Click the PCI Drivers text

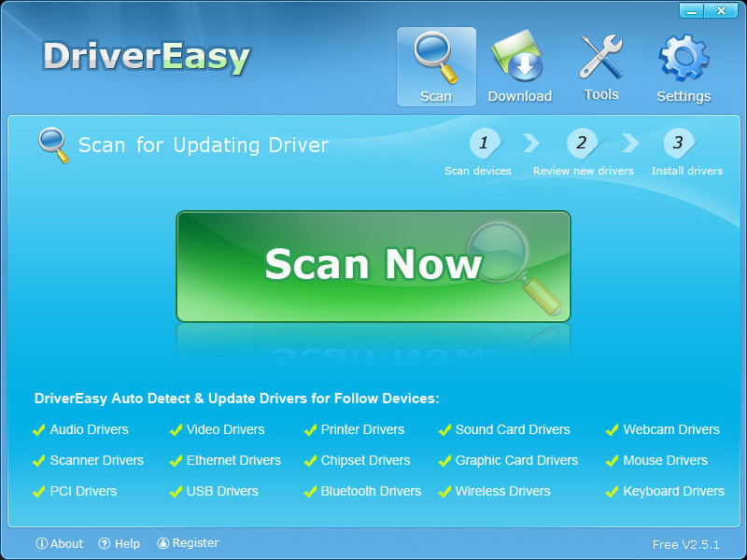83,492
